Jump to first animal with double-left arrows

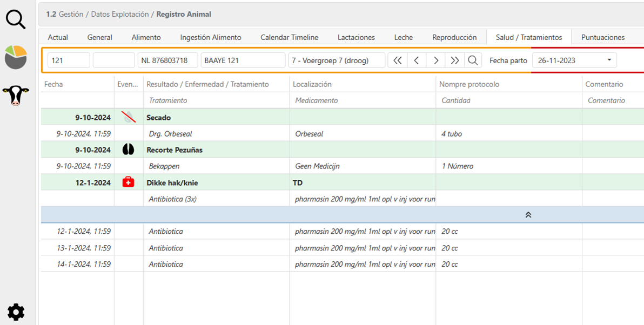pyautogui.click(x=397, y=60)
